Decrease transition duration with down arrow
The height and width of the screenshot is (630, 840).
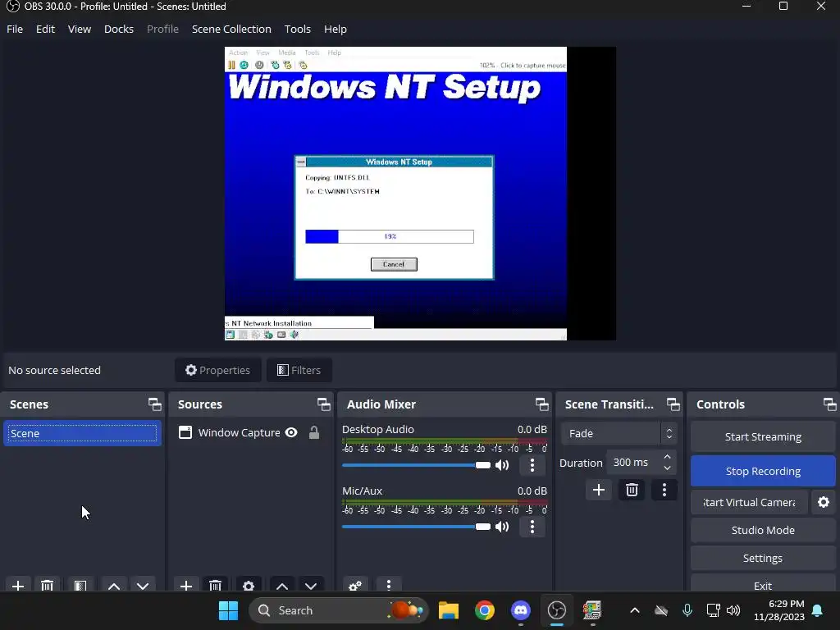(x=667, y=468)
